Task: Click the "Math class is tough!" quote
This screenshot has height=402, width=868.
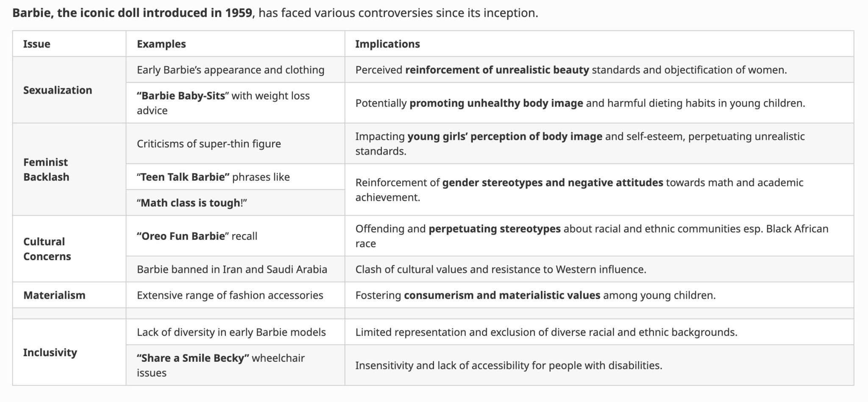Action: coord(192,203)
